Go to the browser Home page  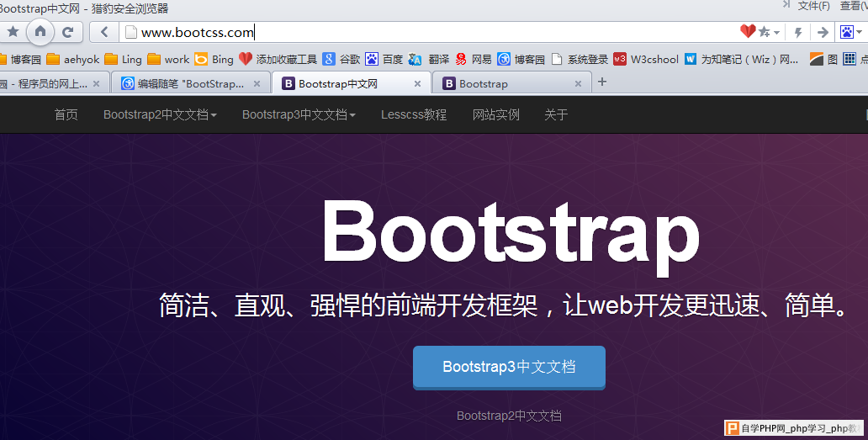40,31
